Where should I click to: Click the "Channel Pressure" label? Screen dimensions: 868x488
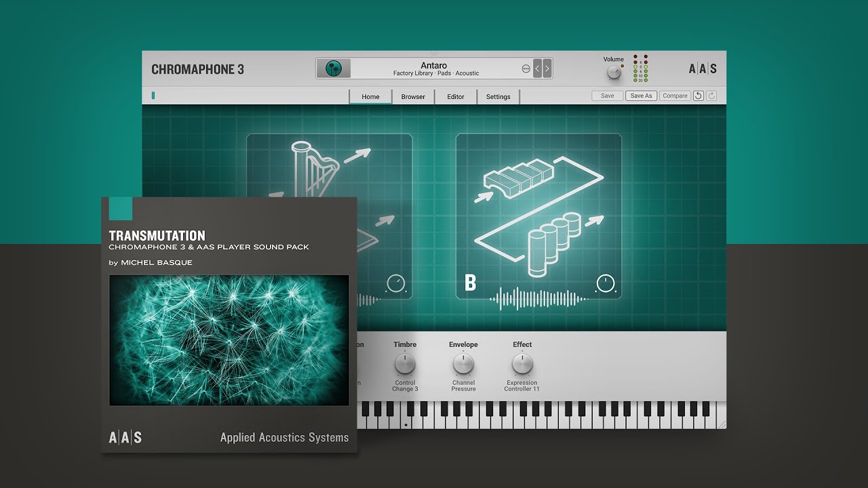(x=464, y=386)
